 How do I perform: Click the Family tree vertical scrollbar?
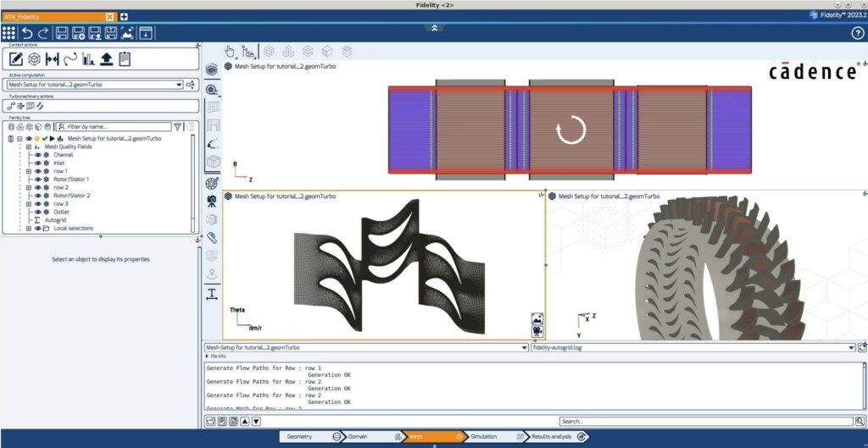(192, 183)
